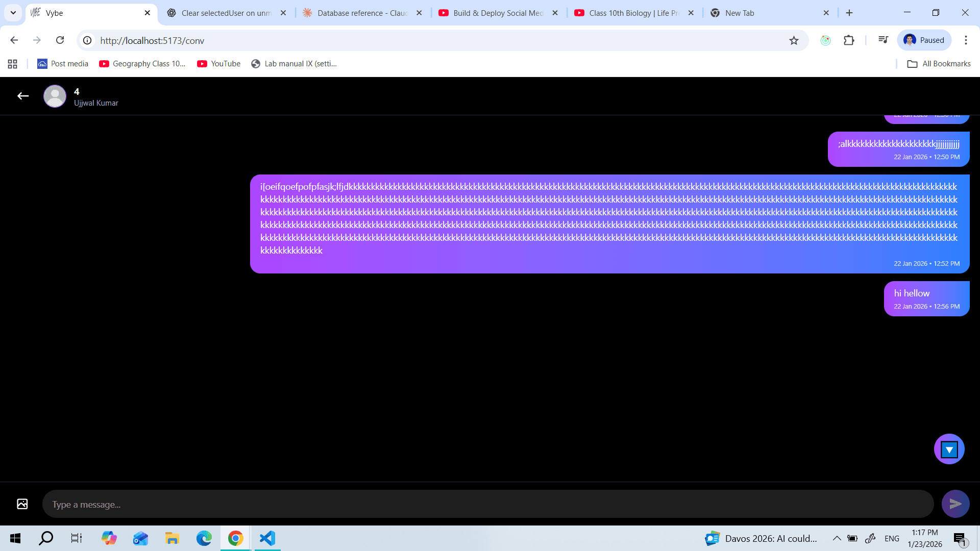Open the Chrome extensions puzzle icon
Image resolution: width=980 pixels, height=551 pixels.
tap(849, 40)
